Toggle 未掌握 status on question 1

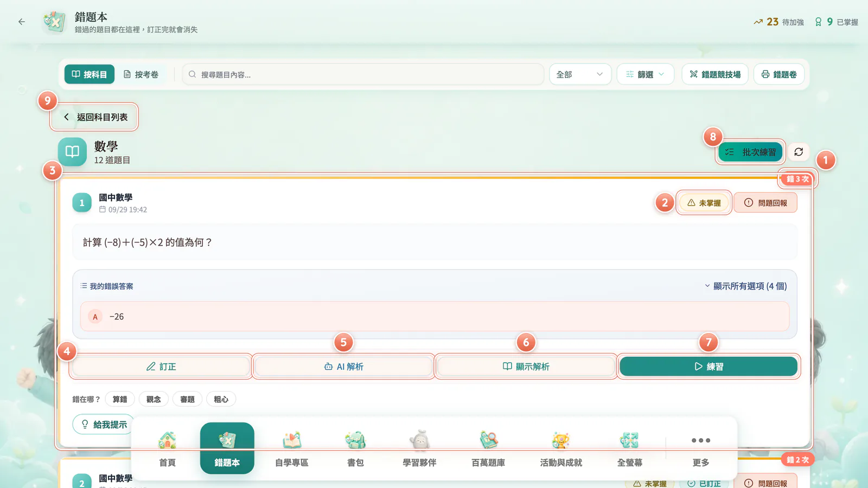point(704,203)
